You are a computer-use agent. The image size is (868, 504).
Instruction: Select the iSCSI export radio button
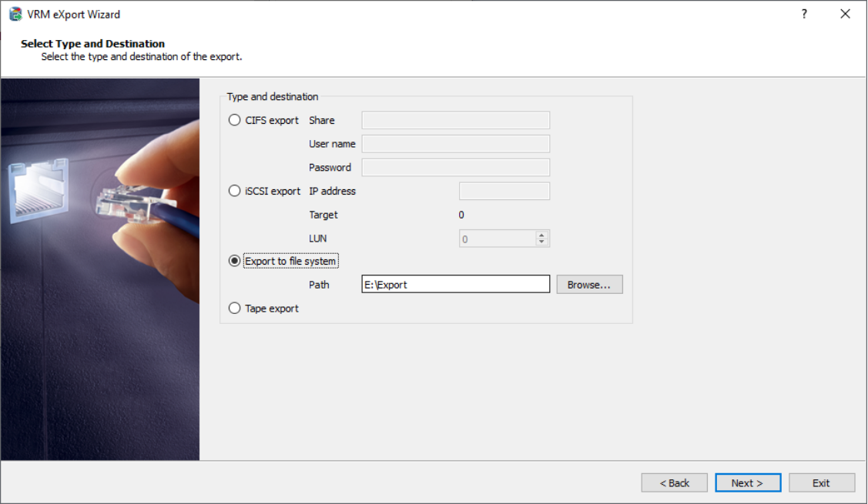coord(235,191)
